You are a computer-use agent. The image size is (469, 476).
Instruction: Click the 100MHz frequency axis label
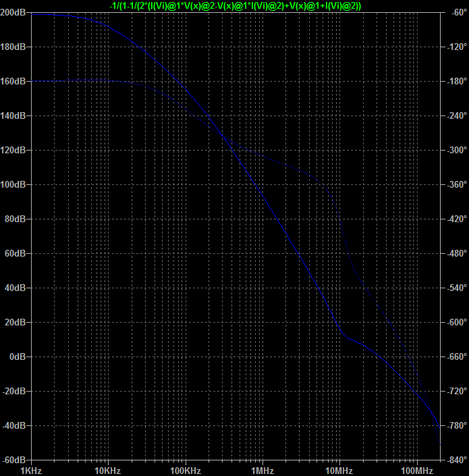pos(417,471)
